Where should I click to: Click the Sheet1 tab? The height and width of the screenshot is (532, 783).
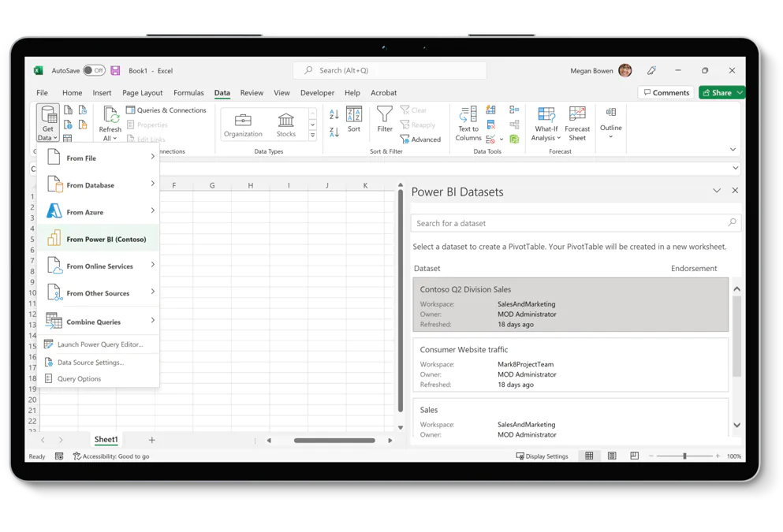pyautogui.click(x=106, y=440)
